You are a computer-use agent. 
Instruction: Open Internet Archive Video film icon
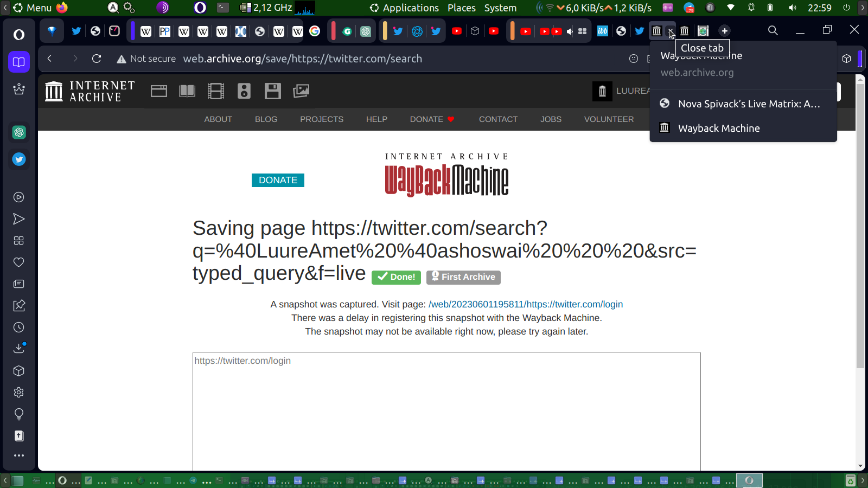216,91
